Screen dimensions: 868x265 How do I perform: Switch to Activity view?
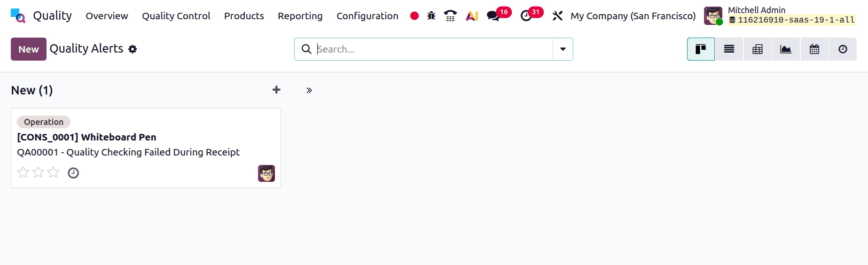tap(843, 49)
